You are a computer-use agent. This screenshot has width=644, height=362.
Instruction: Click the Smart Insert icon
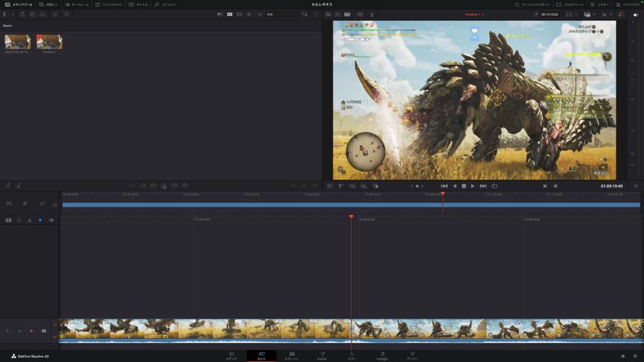coord(132,186)
